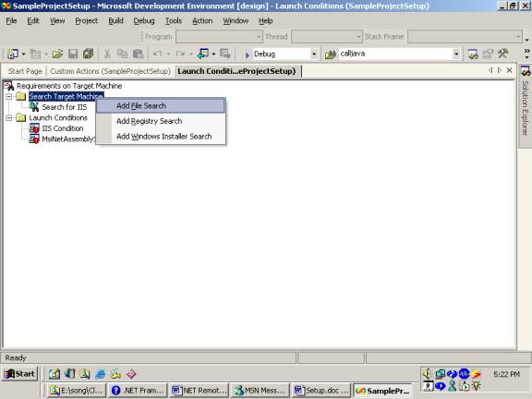Image resolution: width=532 pixels, height=399 pixels.
Task: Switch to Setup.doc taskbar button
Action: point(321,391)
